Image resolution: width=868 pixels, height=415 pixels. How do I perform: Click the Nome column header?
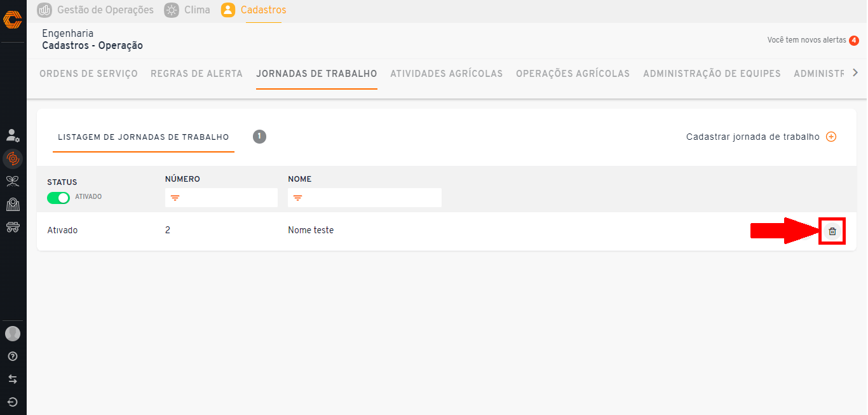pos(299,179)
